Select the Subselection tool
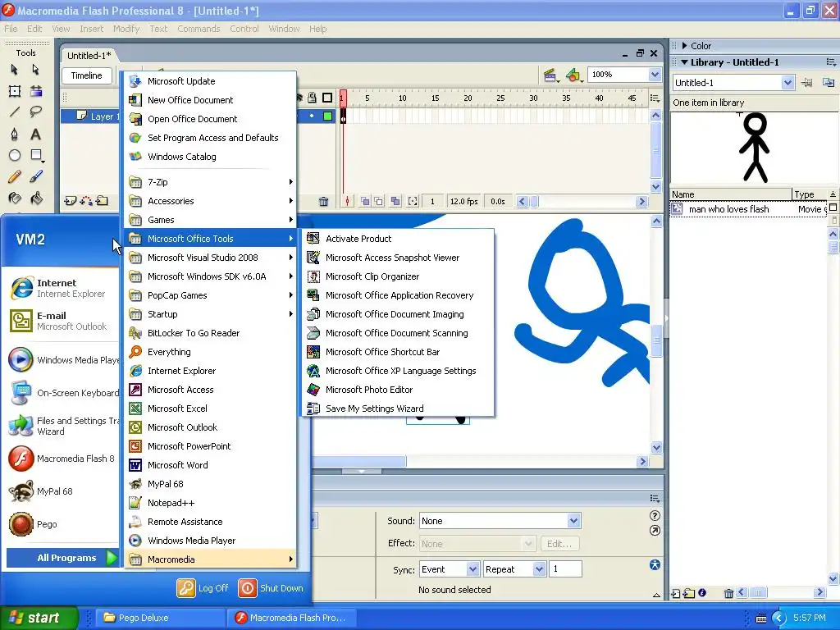 coord(36,70)
